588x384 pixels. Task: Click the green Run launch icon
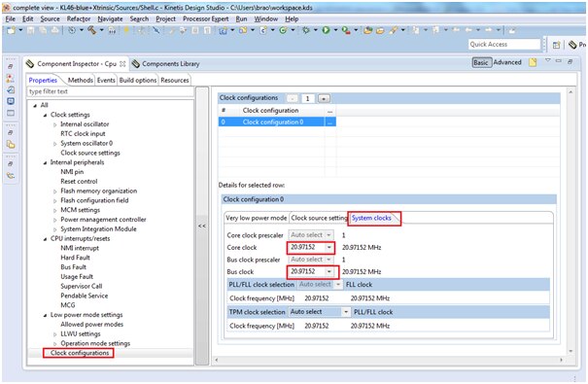tap(326, 30)
